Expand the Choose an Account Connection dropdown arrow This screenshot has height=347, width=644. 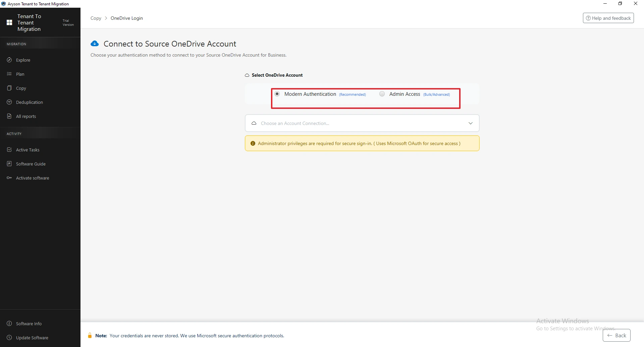coord(471,123)
